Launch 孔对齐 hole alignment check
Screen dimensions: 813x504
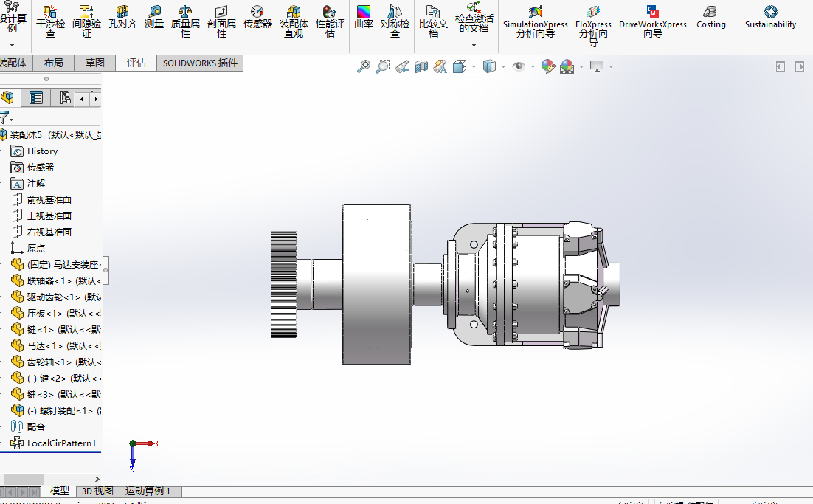click(122, 17)
